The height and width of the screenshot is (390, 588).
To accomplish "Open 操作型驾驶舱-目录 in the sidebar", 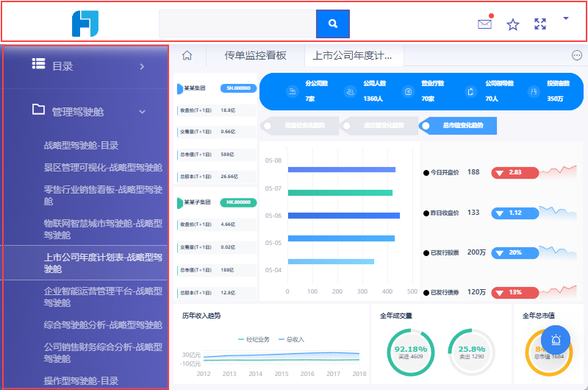I will coord(81,381).
